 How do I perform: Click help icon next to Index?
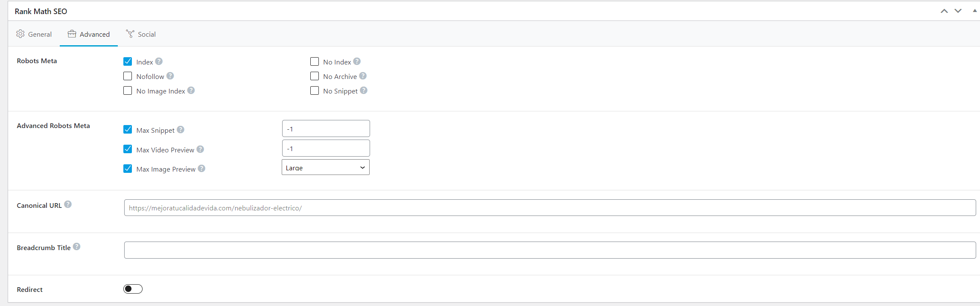coord(159,61)
